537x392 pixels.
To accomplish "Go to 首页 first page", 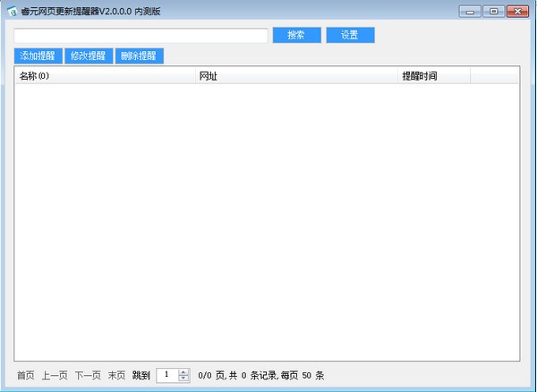I will point(26,375).
